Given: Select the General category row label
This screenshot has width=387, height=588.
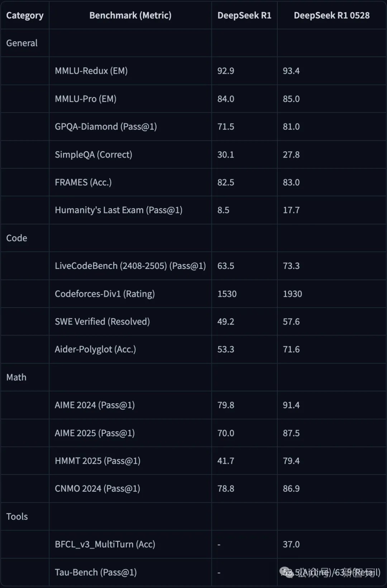Looking at the screenshot, I should (22, 43).
